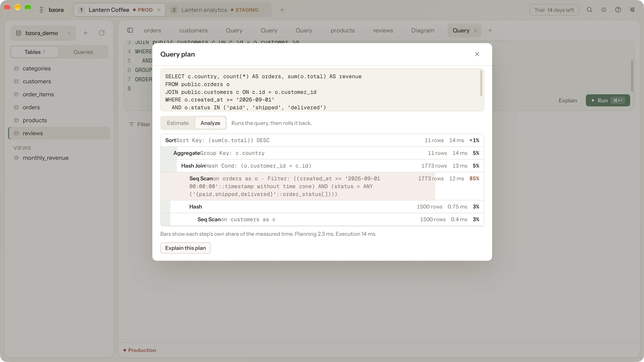Switch to the Diagram tab
644x362 pixels.
point(423,30)
